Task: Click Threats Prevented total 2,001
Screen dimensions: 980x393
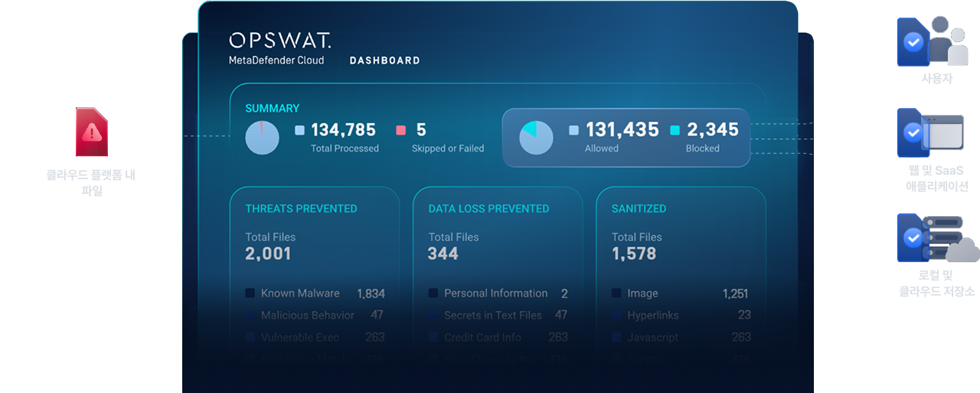Action: click(268, 254)
